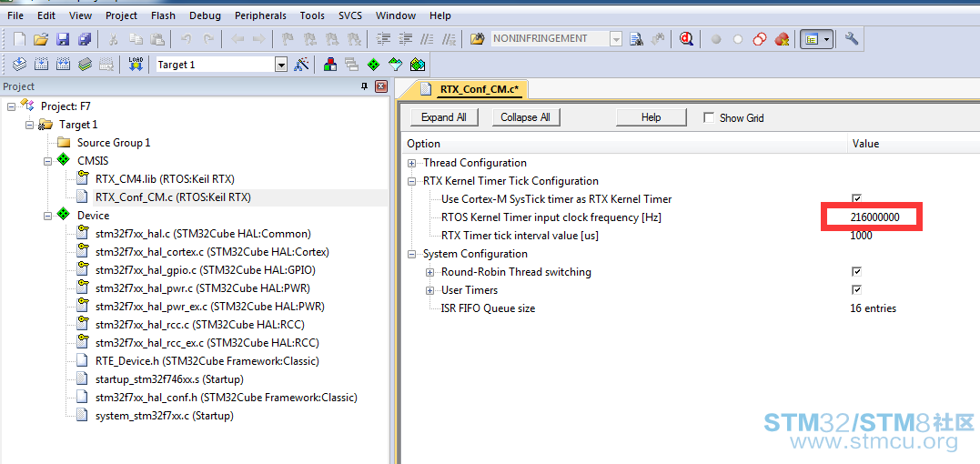
Task: Uncheck Round-Robin Thread switching checkbox
Action: click(856, 272)
